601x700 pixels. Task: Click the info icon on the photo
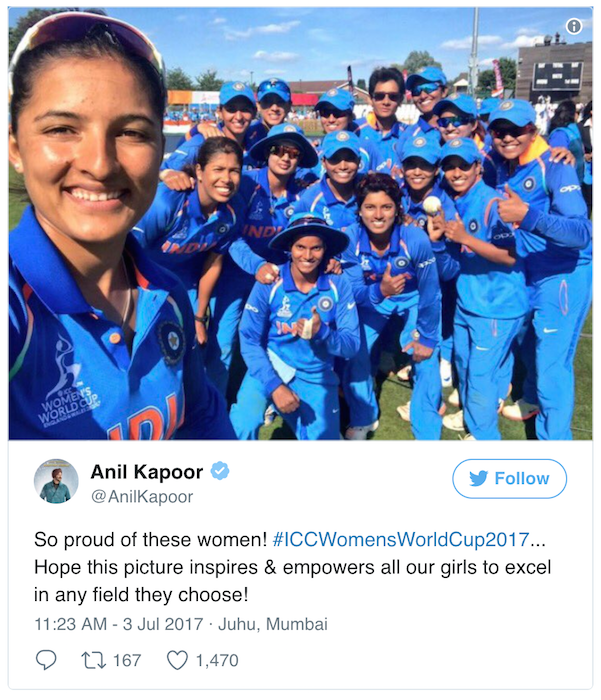tap(574, 26)
